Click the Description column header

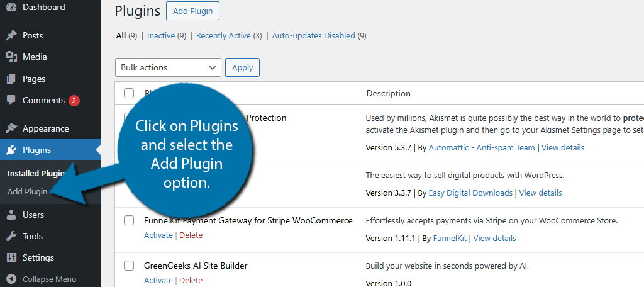pos(389,93)
